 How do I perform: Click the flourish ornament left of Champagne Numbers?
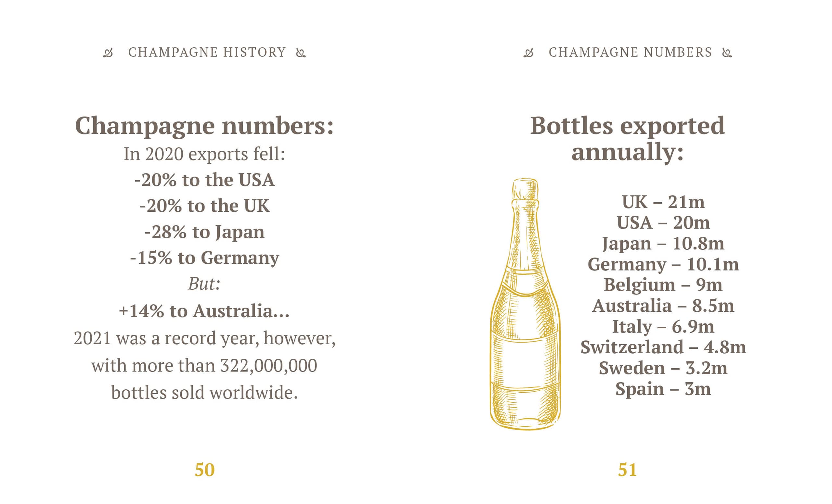pyautogui.click(x=528, y=53)
